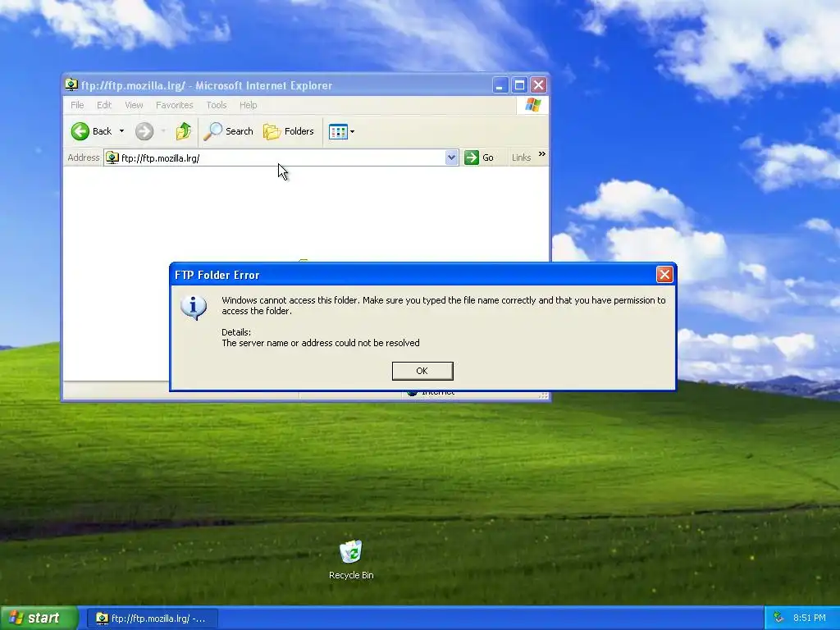
Task: Open the File menu
Action: (77, 105)
